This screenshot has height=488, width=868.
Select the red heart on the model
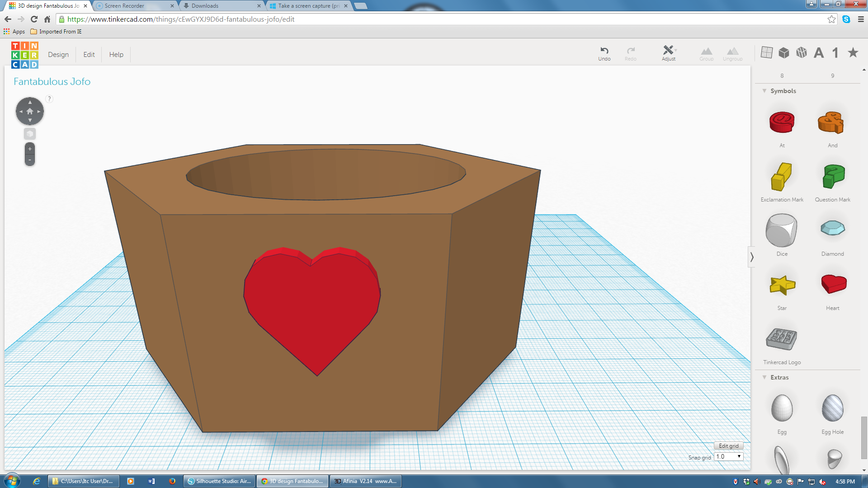coord(312,311)
